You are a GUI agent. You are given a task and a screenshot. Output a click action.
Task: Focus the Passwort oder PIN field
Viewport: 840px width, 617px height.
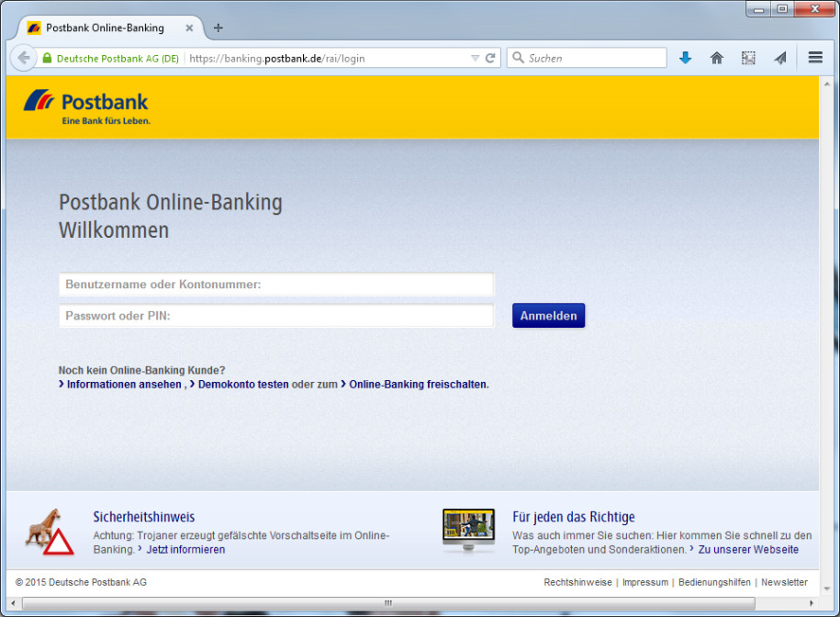tap(276, 316)
